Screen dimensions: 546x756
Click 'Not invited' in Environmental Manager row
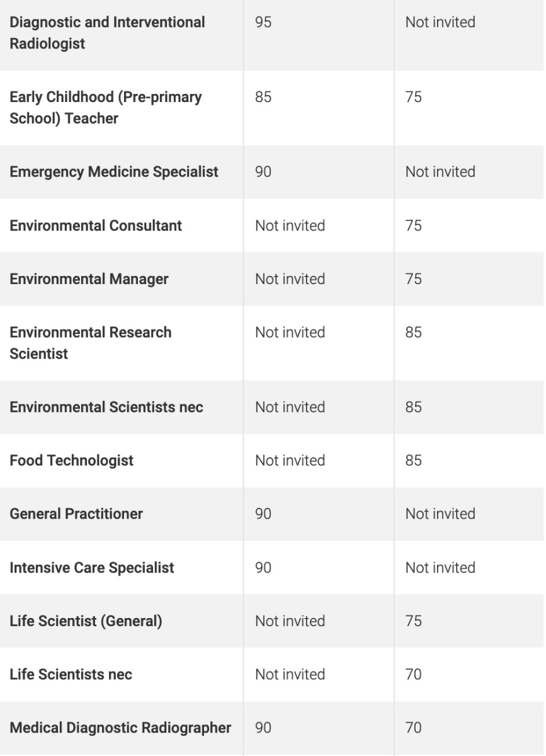[x=290, y=278]
